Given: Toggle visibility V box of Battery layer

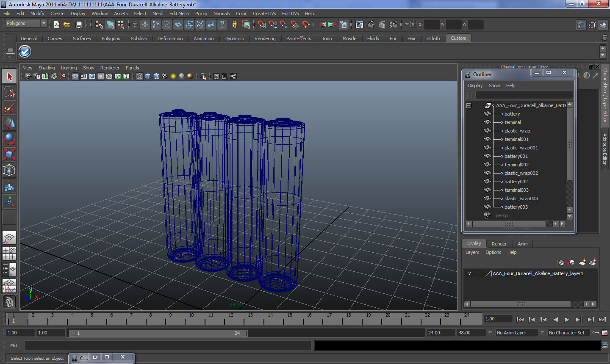Looking at the screenshot, I should (x=469, y=273).
